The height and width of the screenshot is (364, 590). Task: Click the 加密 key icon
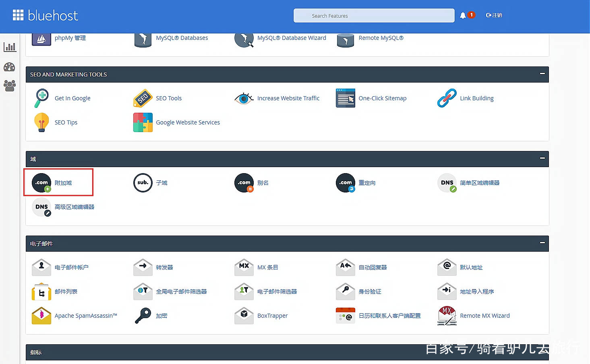coord(143,316)
